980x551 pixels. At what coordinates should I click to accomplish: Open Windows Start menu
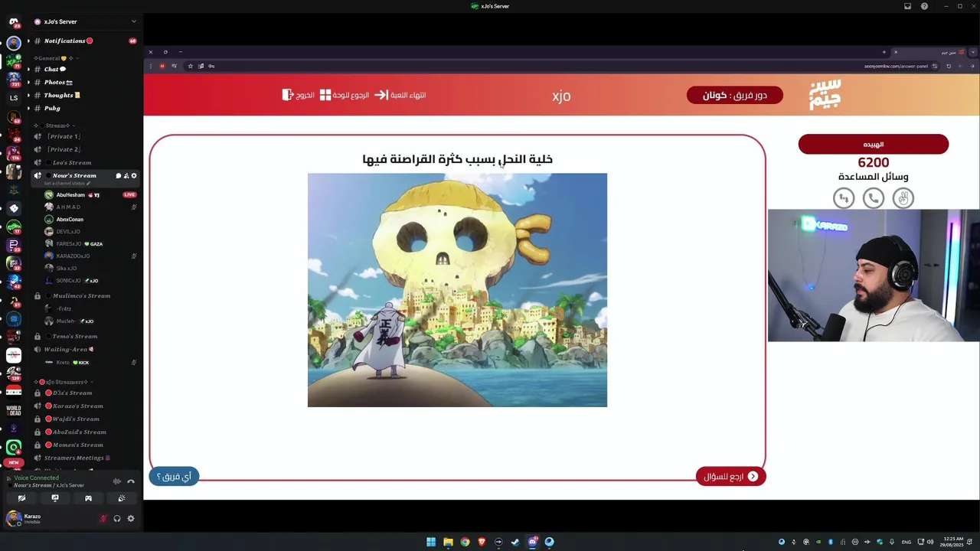[431, 542]
